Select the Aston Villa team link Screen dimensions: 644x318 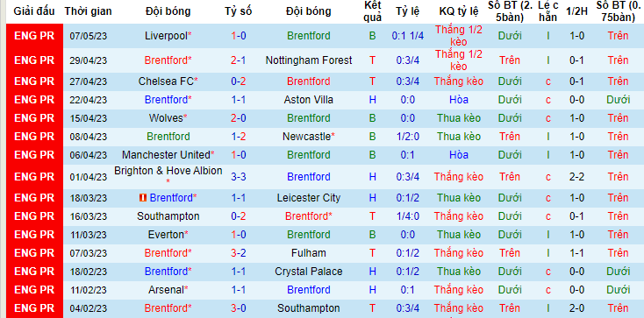309,100
